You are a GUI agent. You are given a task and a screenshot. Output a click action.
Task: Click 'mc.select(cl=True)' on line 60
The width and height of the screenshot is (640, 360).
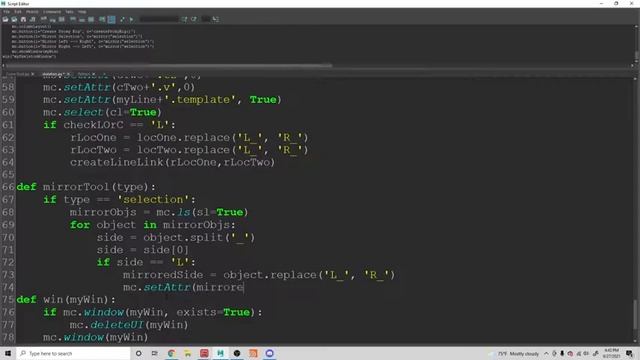point(102,112)
